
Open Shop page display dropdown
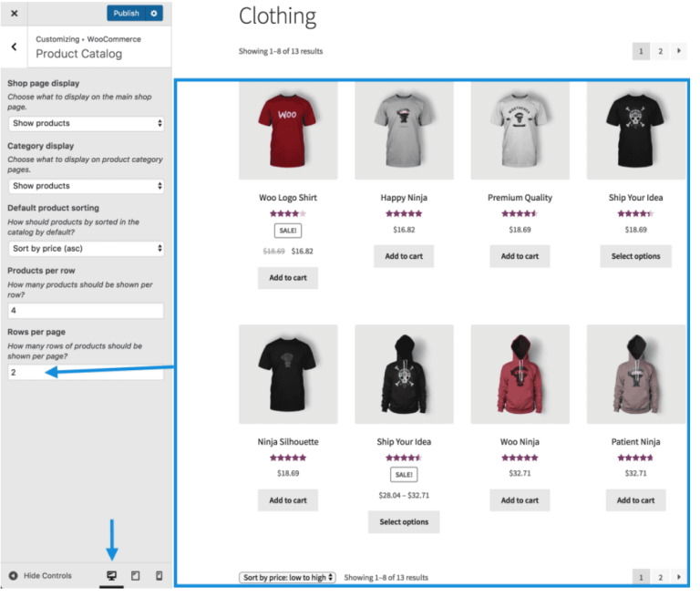[87, 125]
